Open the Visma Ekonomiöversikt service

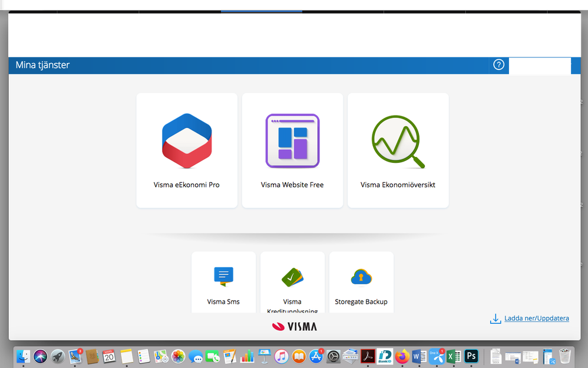click(x=398, y=150)
